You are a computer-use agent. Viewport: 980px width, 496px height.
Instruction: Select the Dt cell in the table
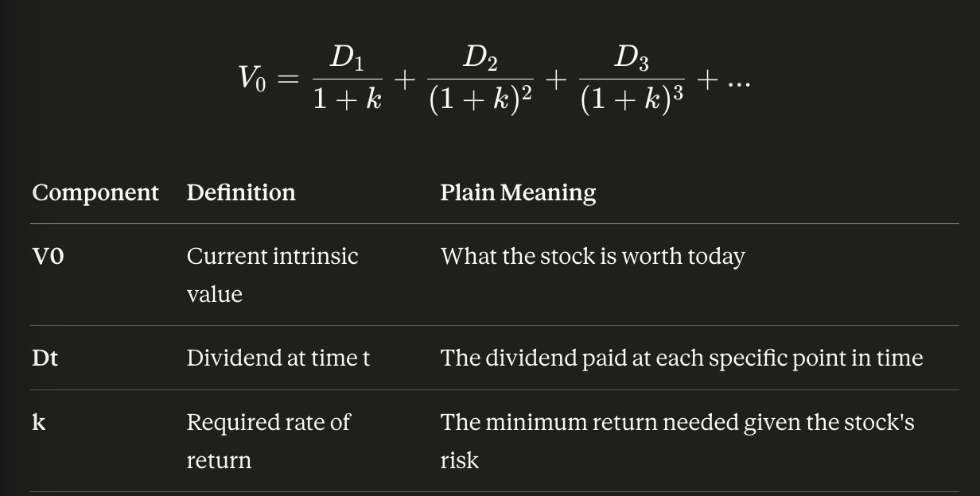[x=45, y=358]
